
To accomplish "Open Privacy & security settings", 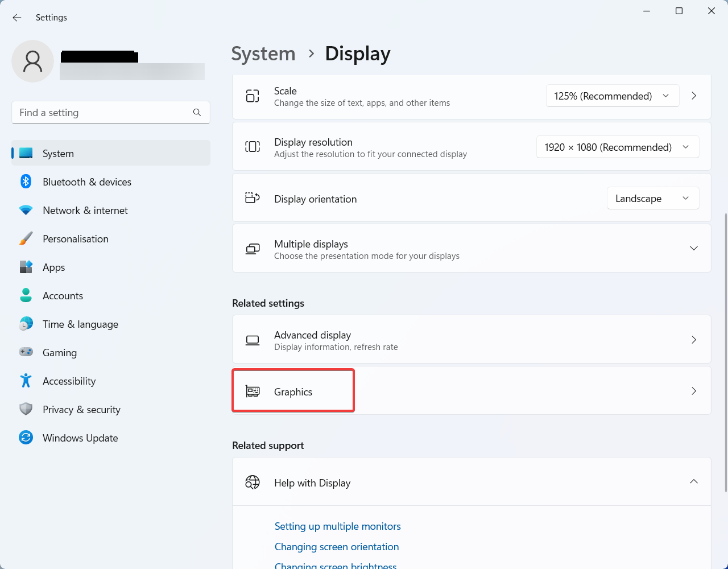I will pos(111,409).
